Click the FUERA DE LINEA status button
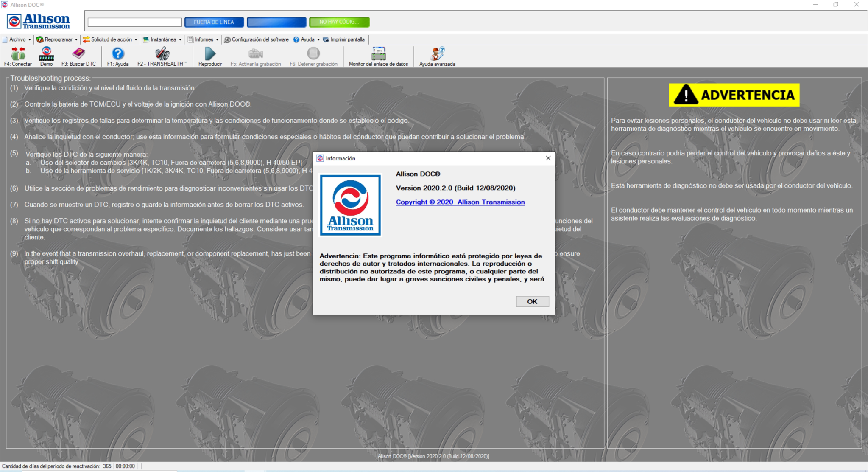 point(214,22)
